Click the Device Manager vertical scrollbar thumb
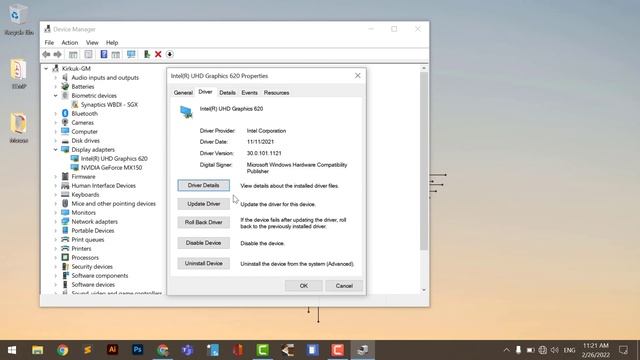Image resolution: width=640 pixels, height=360 pixels. click(424, 161)
